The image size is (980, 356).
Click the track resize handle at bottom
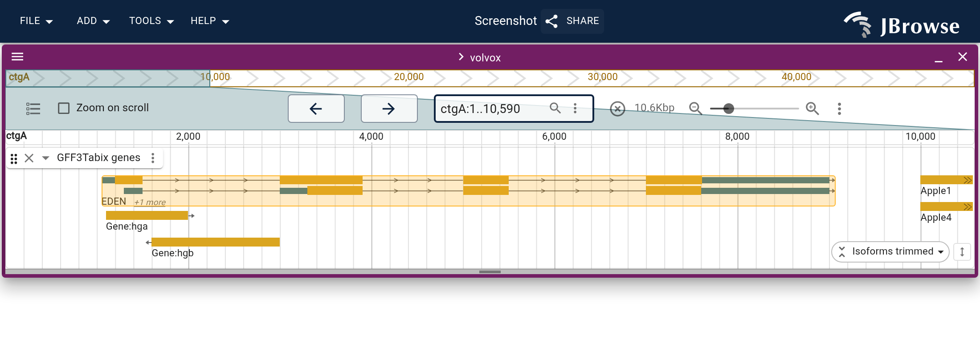(490, 271)
